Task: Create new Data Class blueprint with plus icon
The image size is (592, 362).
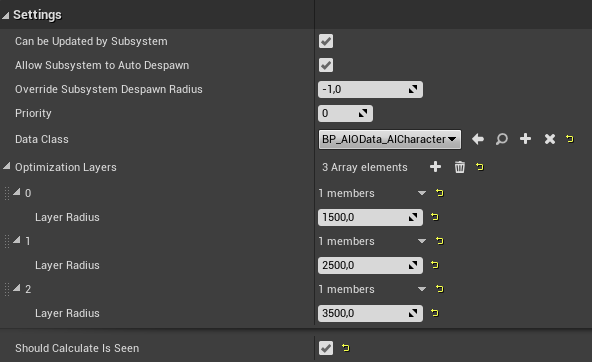Action: [x=526, y=139]
